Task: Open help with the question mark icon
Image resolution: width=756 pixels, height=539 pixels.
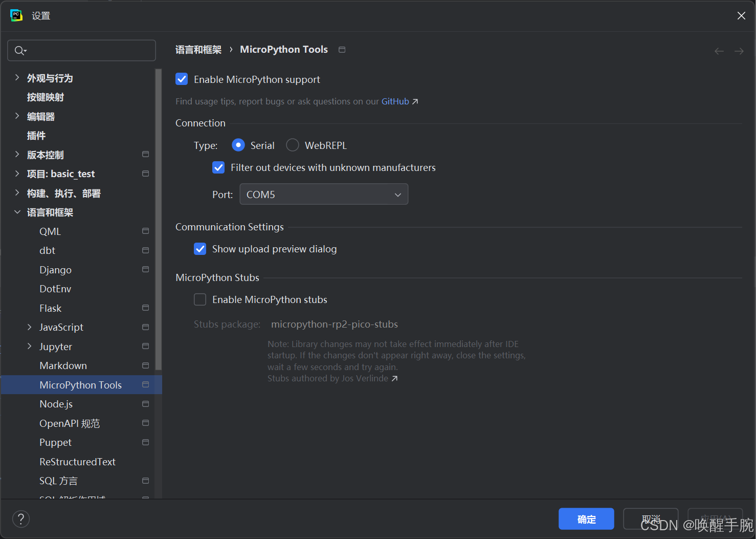Action: click(x=21, y=519)
